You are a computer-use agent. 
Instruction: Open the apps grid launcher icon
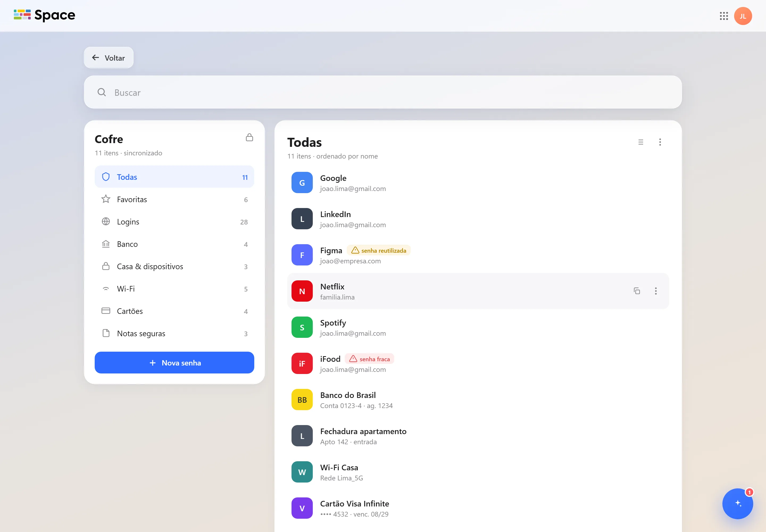pyautogui.click(x=724, y=16)
